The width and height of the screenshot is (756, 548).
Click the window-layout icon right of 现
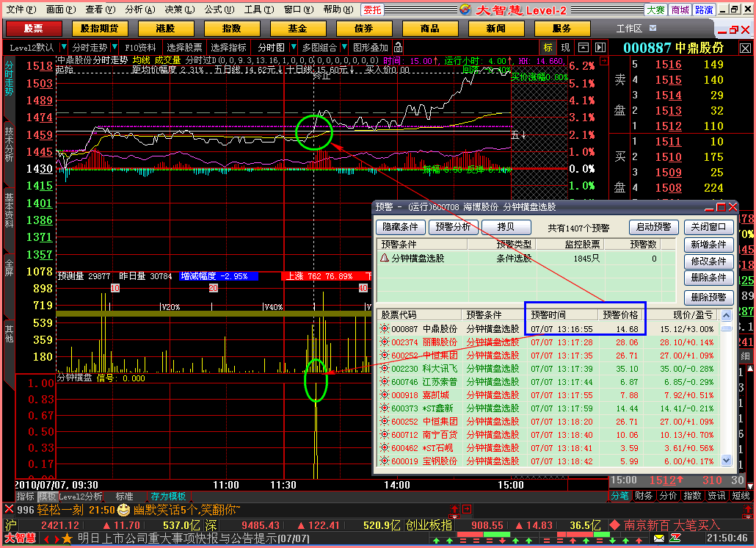pos(584,47)
